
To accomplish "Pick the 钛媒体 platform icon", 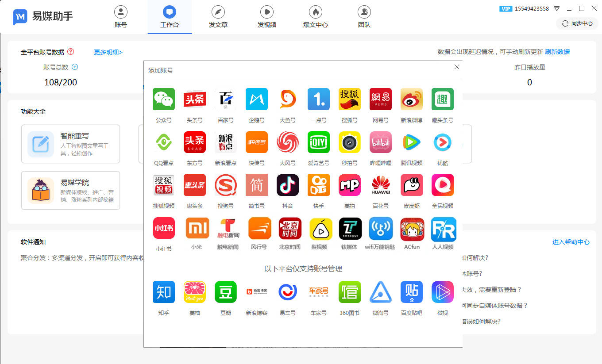I will click(350, 228).
